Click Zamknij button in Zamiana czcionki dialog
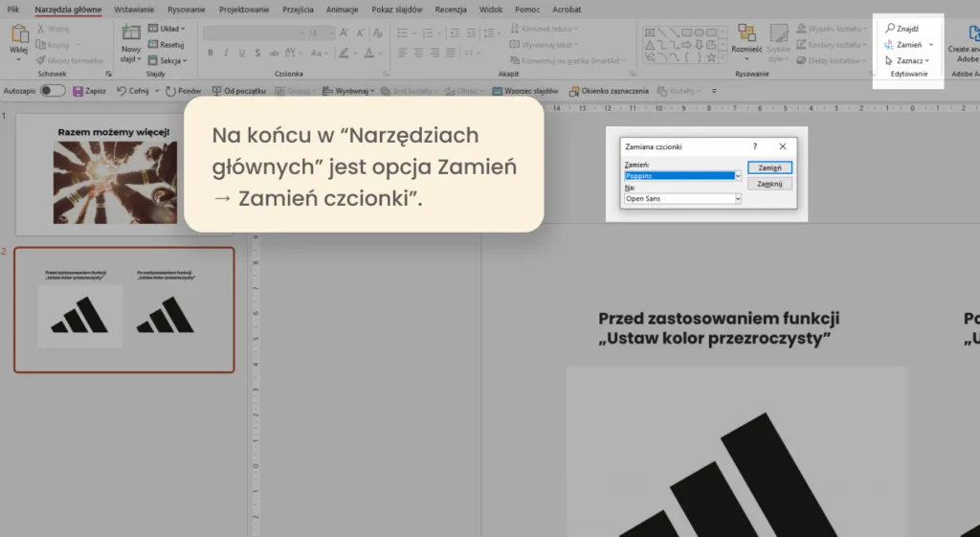Viewport: 980px width, 537px height. pos(769,184)
